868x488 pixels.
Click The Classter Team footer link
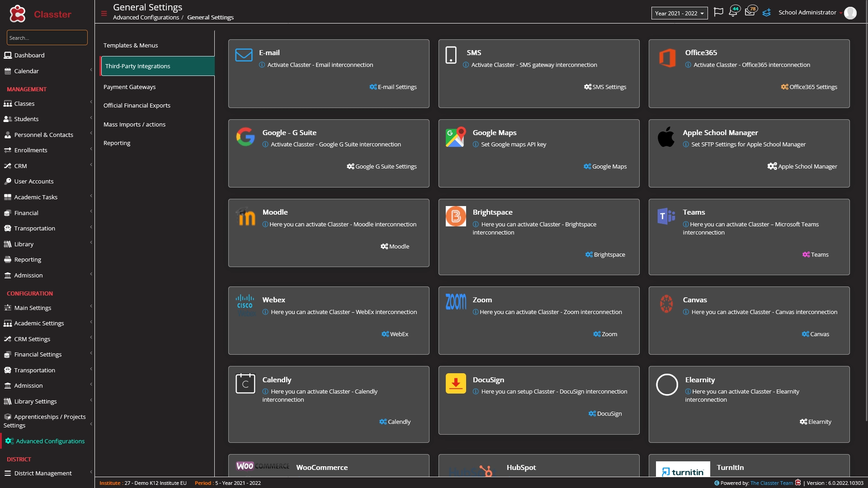coord(771,483)
